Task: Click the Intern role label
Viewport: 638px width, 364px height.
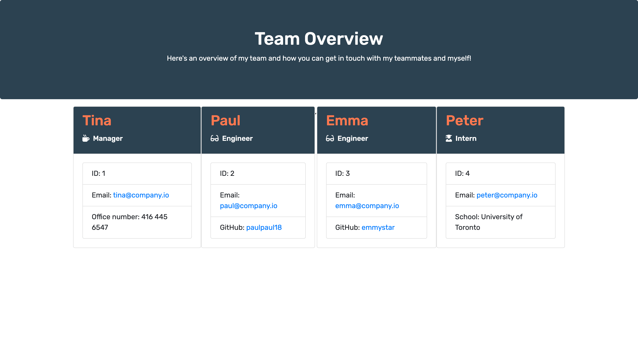Action: point(466,138)
